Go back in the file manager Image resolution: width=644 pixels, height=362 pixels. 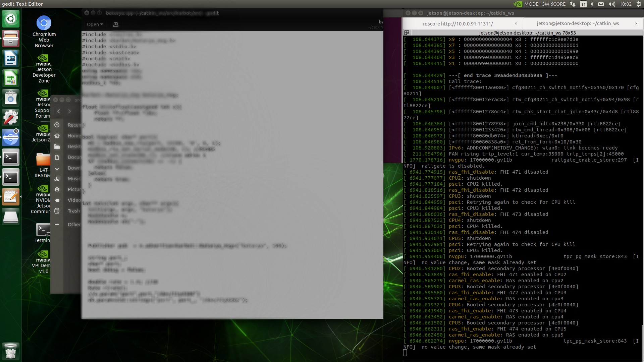(59, 111)
